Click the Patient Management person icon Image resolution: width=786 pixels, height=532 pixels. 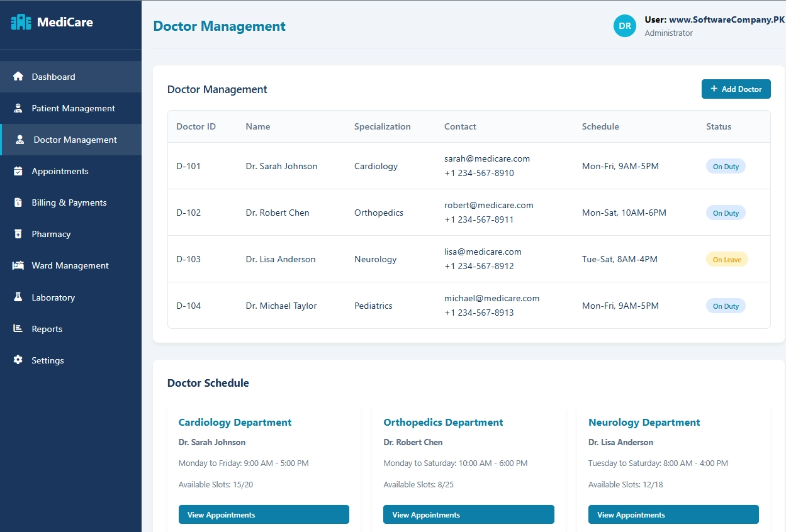(18, 108)
